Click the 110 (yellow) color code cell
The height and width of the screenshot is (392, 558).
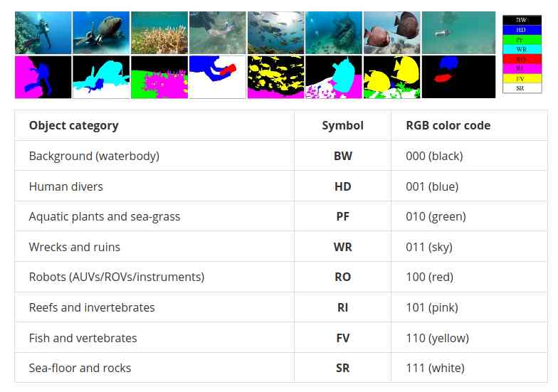click(x=469, y=338)
